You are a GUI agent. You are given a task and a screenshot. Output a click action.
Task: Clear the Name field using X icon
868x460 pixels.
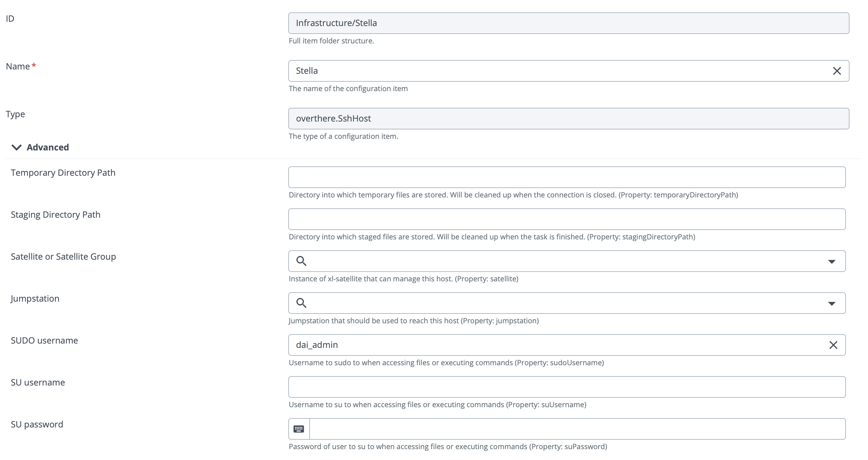point(836,71)
